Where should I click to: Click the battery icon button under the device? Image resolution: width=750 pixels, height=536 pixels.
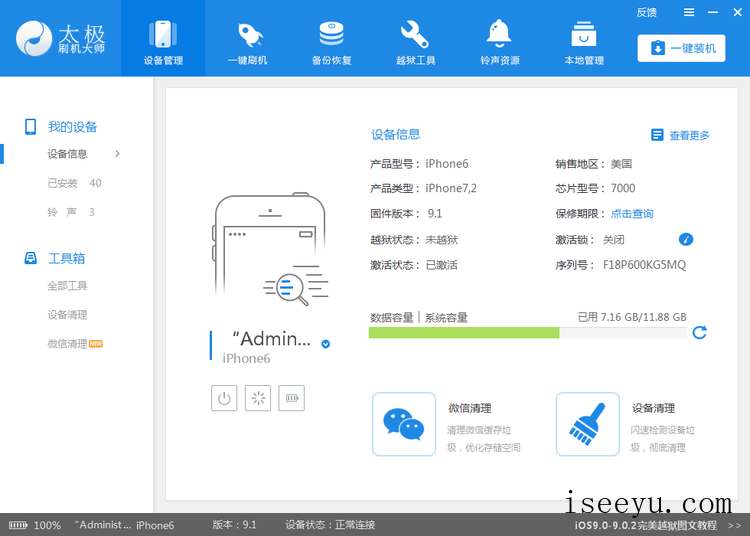[292, 398]
